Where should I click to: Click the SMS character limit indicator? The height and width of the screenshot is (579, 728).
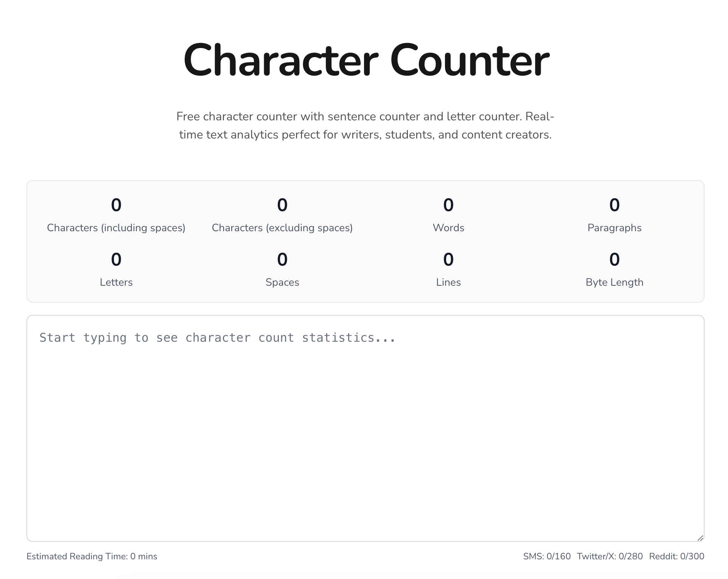click(x=546, y=556)
